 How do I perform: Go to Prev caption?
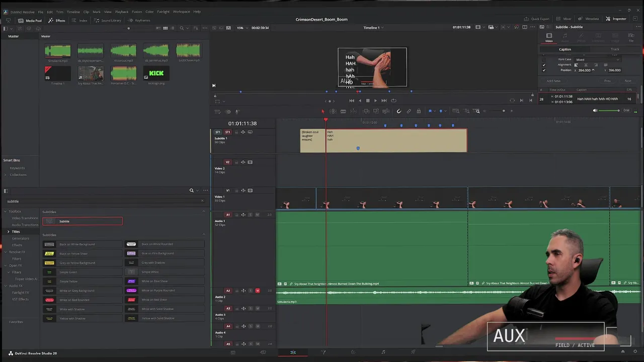click(608, 81)
